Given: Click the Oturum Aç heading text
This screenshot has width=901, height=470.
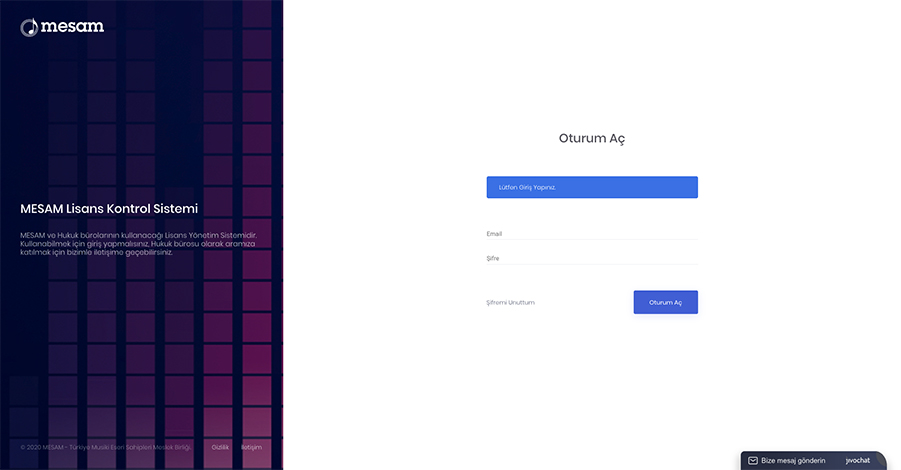Looking at the screenshot, I should [x=592, y=138].
